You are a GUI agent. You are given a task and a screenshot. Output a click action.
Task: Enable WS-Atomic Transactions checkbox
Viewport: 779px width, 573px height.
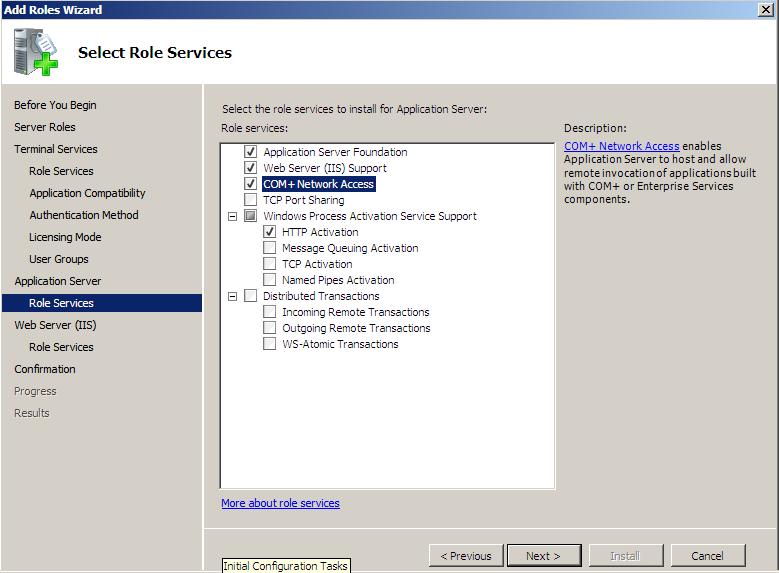pos(269,343)
